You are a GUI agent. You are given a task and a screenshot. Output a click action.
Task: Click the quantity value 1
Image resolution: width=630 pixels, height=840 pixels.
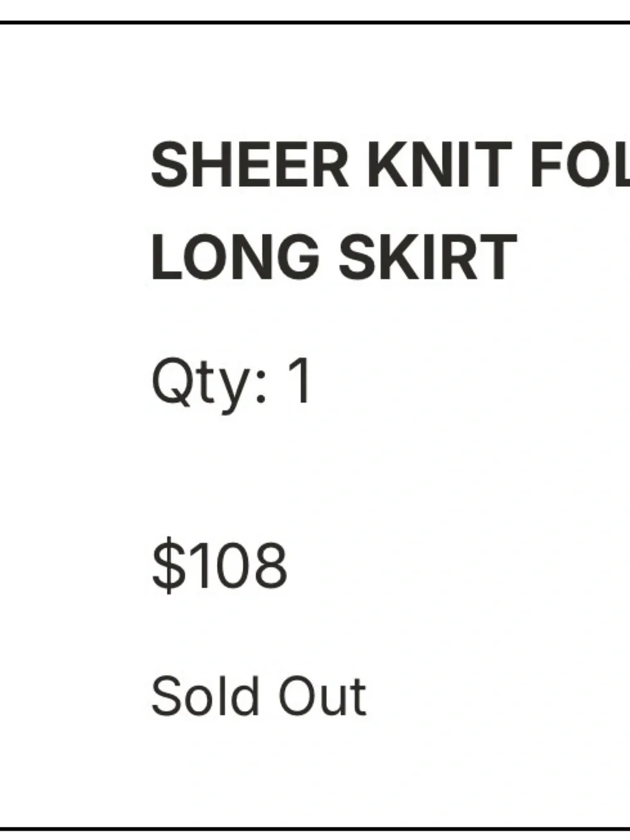pos(300,381)
